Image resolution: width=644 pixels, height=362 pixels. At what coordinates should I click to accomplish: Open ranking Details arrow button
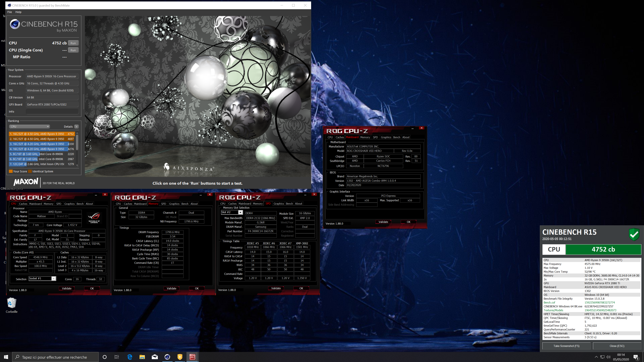(x=77, y=127)
